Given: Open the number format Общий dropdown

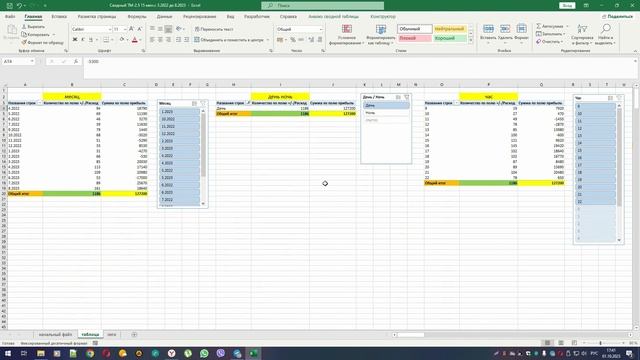Looking at the screenshot, I should click(x=321, y=29).
